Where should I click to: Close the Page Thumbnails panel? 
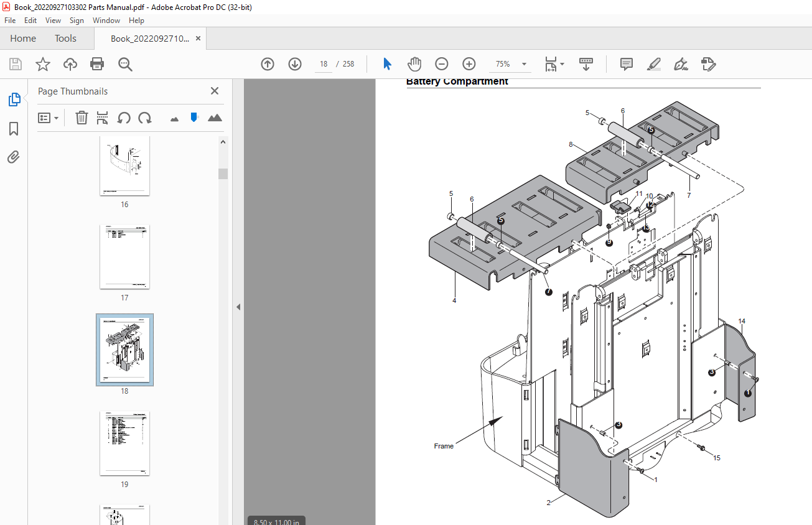click(x=215, y=91)
